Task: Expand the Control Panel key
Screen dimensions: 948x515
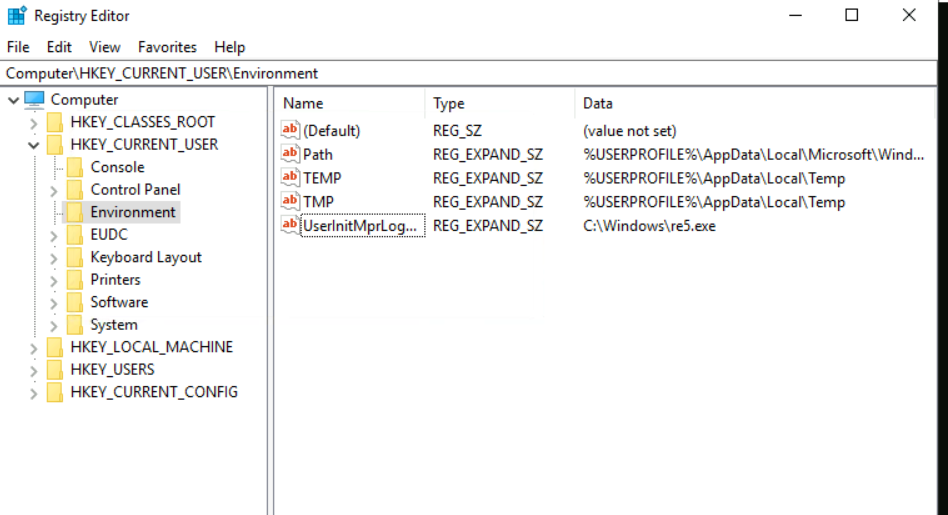Action: (54, 190)
